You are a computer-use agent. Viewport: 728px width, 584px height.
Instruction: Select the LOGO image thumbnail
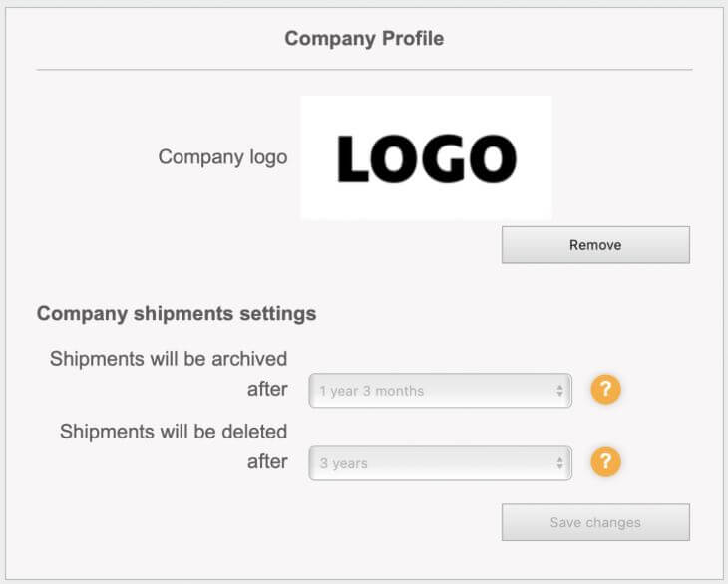point(426,157)
